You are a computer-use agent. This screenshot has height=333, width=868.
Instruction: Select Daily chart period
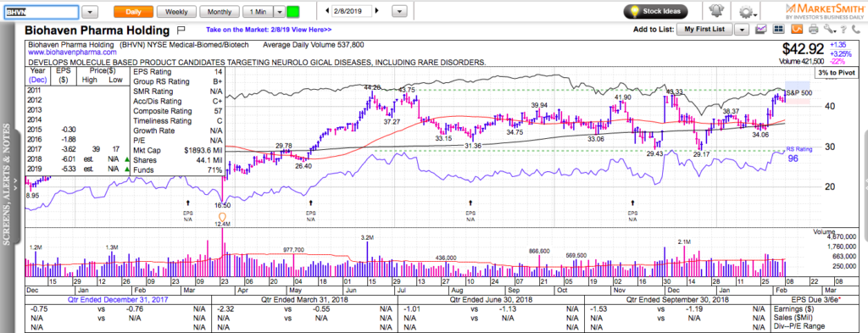coord(133,12)
